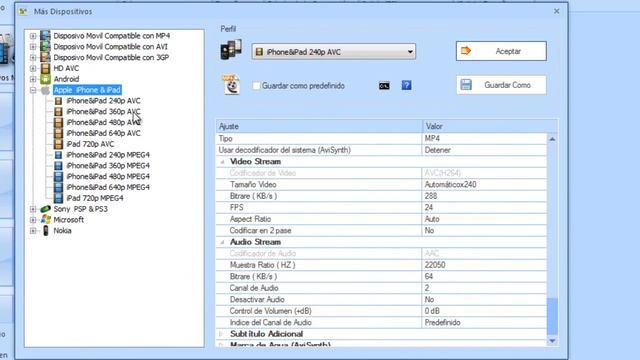Click the blue icon beside iPhone&iPad 480p MPEG4
This screenshot has height=360, width=640.
click(x=58, y=176)
